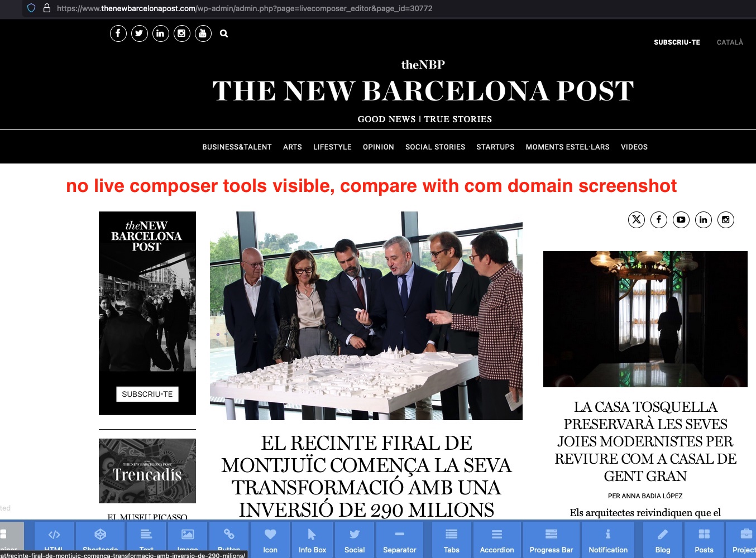Pick the Progress Bar module

pyautogui.click(x=551, y=540)
